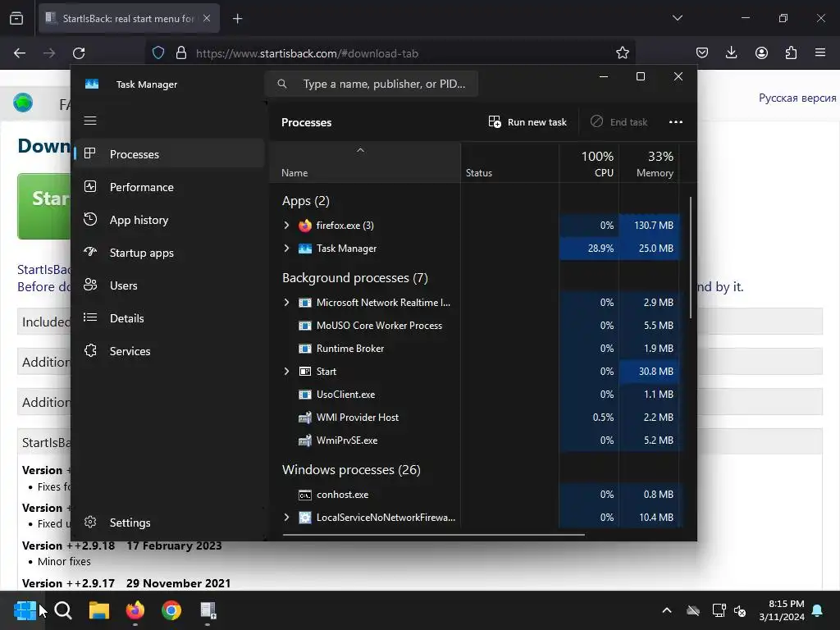Click the vertical scrollbar in process list

(691, 257)
